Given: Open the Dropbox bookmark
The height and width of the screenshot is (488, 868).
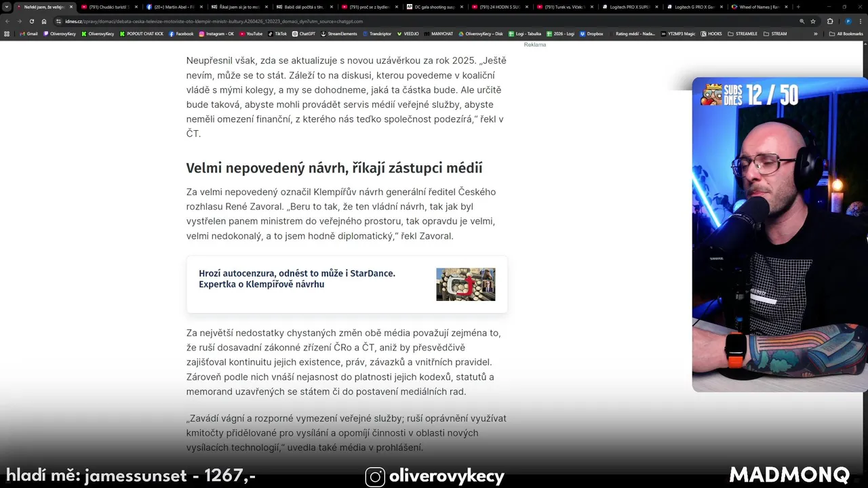Looking at the screenshot, I should (x=591, y=34).
